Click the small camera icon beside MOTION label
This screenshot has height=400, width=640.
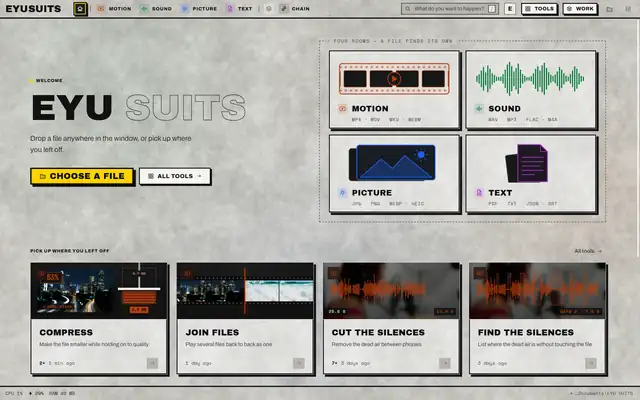[x=342, y=109]
